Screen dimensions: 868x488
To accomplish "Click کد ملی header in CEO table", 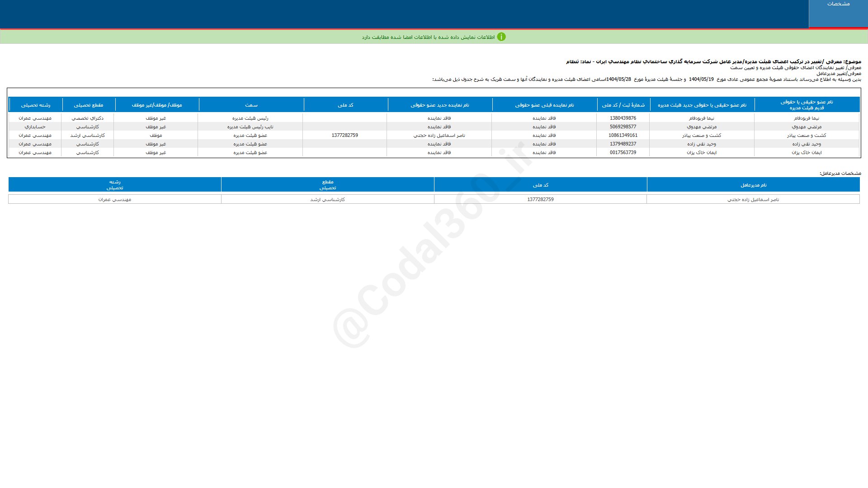I will click(x=540, y=185).
